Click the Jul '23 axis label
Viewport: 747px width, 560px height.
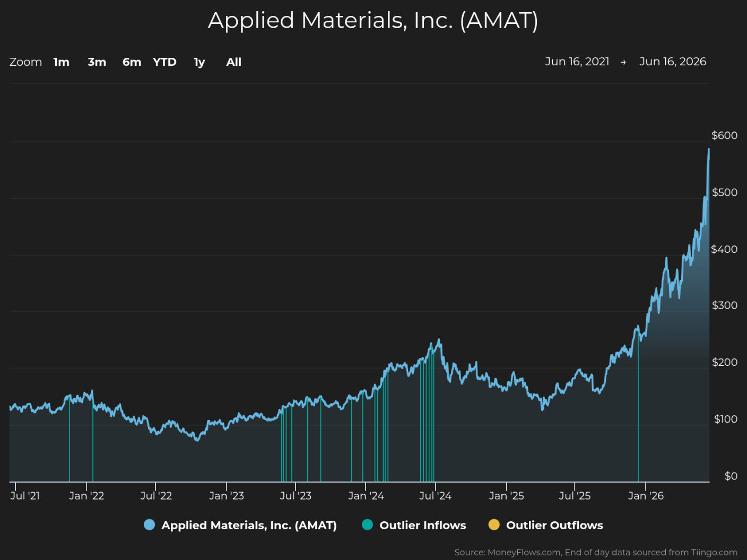click(x=296, y=496)
